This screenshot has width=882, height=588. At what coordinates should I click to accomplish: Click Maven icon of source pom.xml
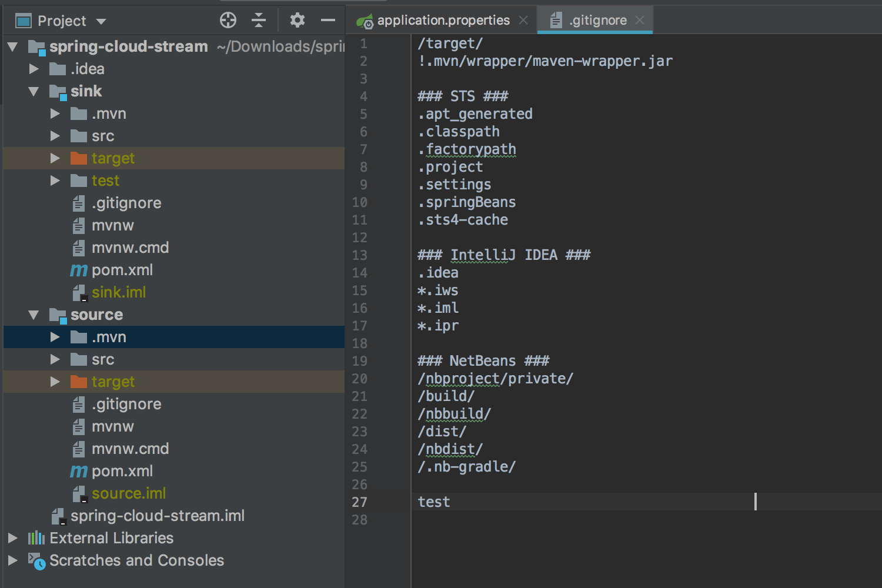(x=79, y=472)
